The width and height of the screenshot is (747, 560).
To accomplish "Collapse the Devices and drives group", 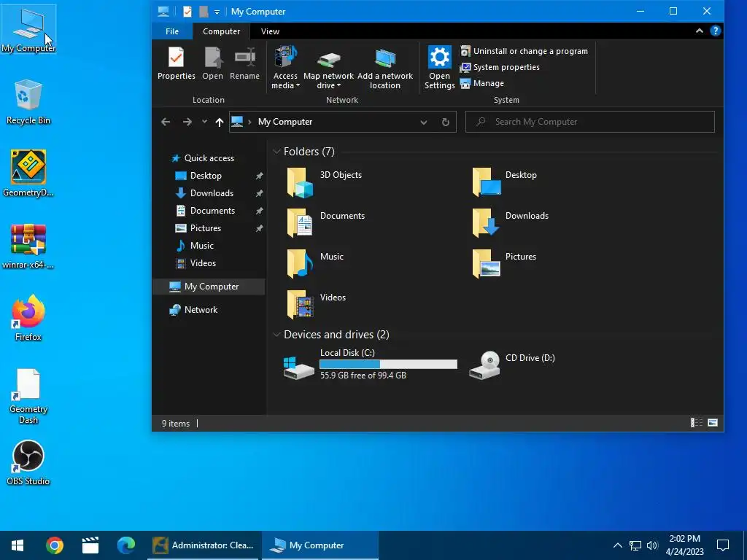I will point(276,335).
